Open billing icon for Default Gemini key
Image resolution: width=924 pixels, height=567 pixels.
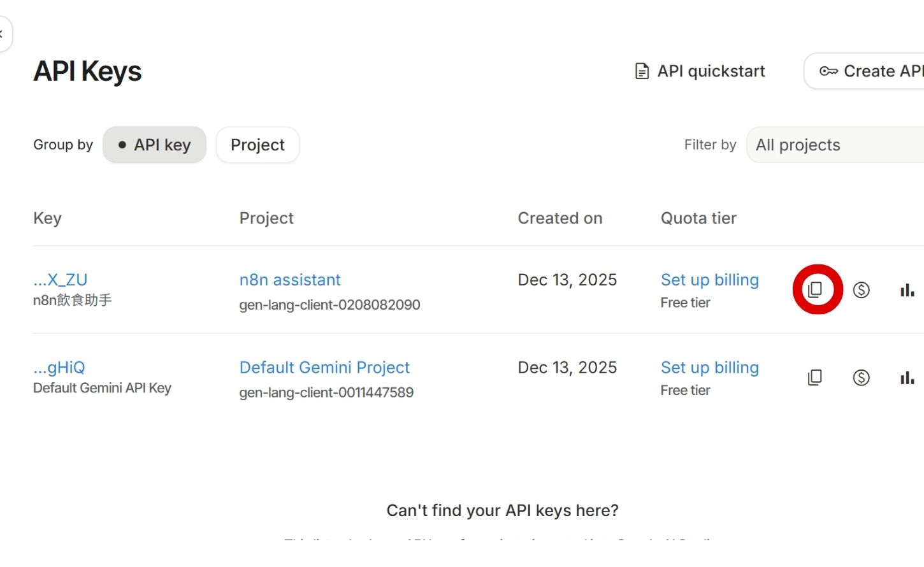(861, 378)
